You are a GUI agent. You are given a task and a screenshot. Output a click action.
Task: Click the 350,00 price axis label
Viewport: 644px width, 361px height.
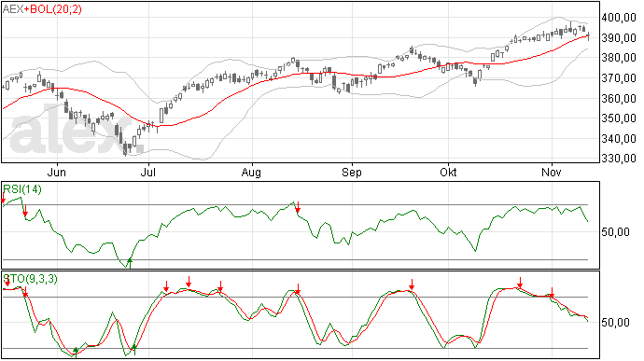(619, 118)
